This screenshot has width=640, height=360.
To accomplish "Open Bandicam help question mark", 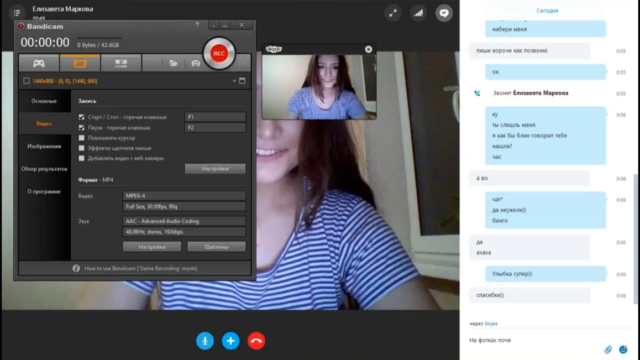I will 197,25.
